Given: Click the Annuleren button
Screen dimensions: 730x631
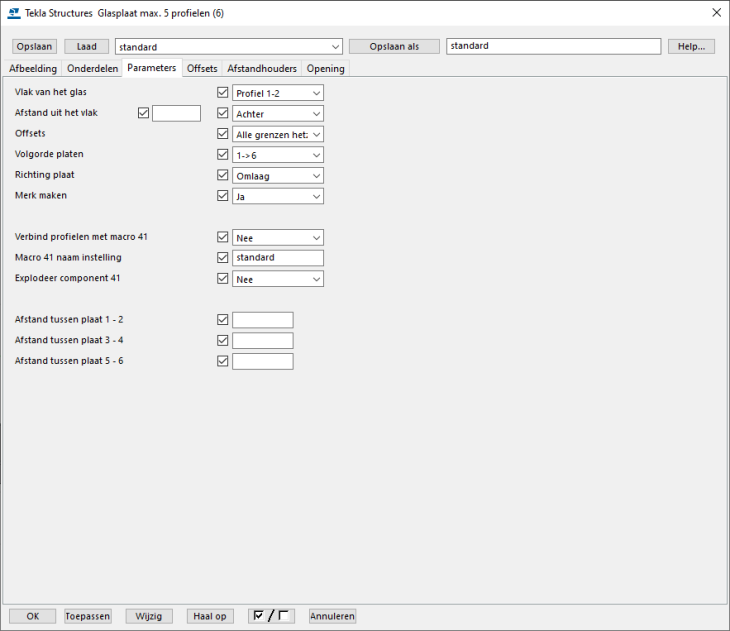Looking at the screenshot, I should [x=332, y=616].
